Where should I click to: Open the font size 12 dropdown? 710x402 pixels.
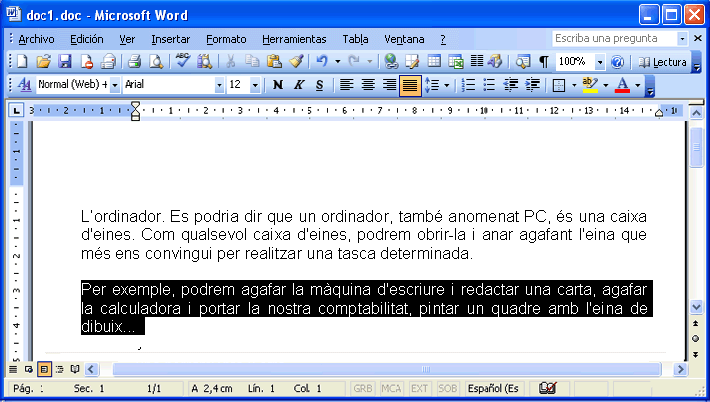(x=255, y=85)
